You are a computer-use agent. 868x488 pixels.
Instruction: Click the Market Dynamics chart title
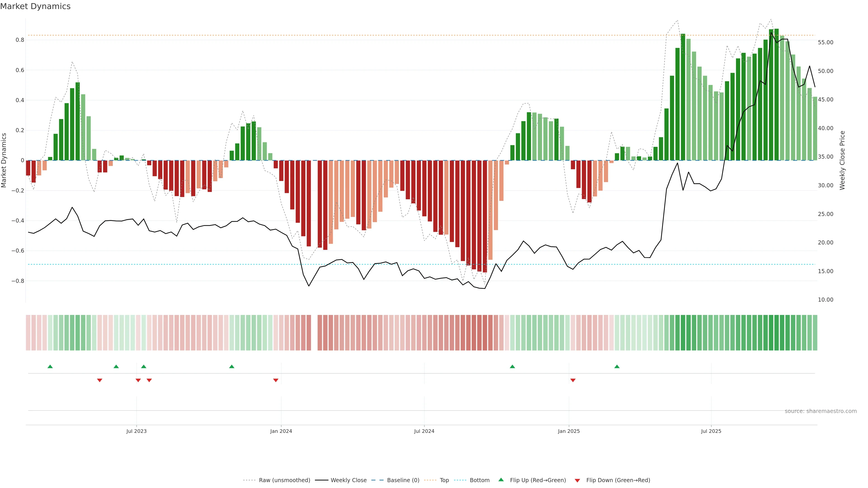35,6
